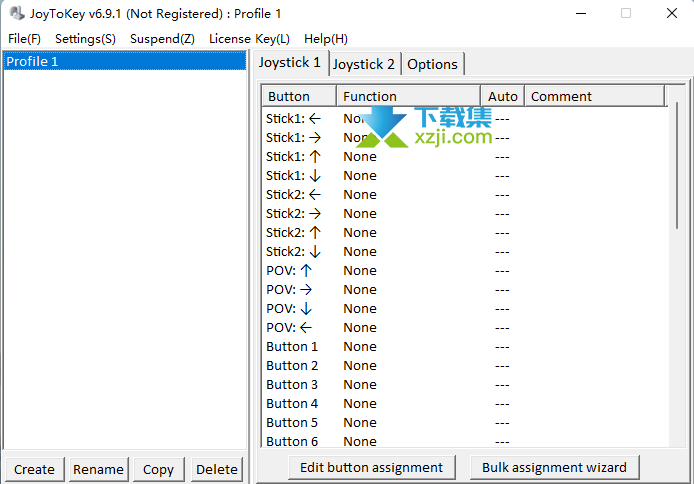
Task: Click the None function for Stick2 up
Action: pos(360,233)
